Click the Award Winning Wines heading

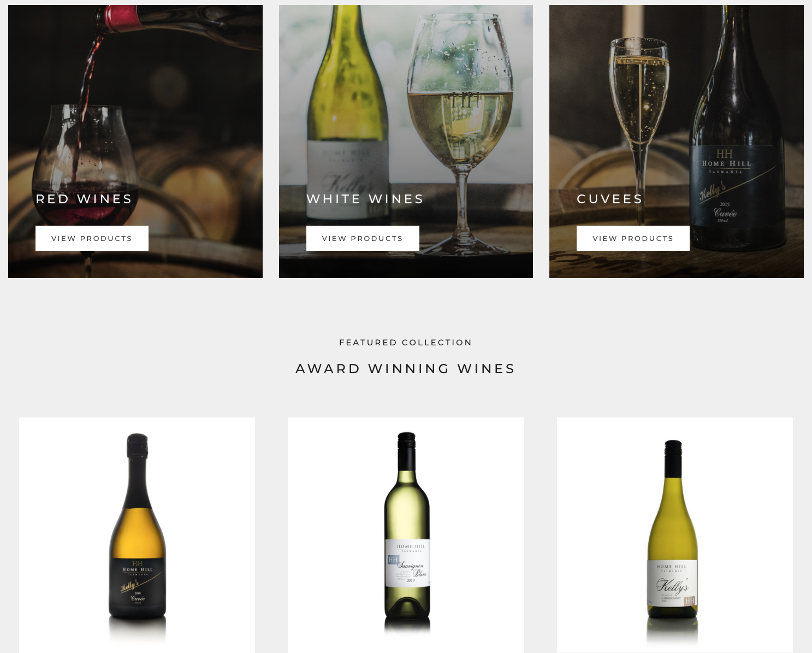click(x=406, y=369)
